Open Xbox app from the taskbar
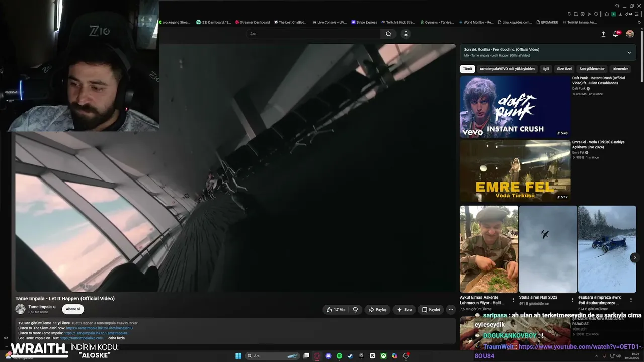 click(x=383, y=356)
